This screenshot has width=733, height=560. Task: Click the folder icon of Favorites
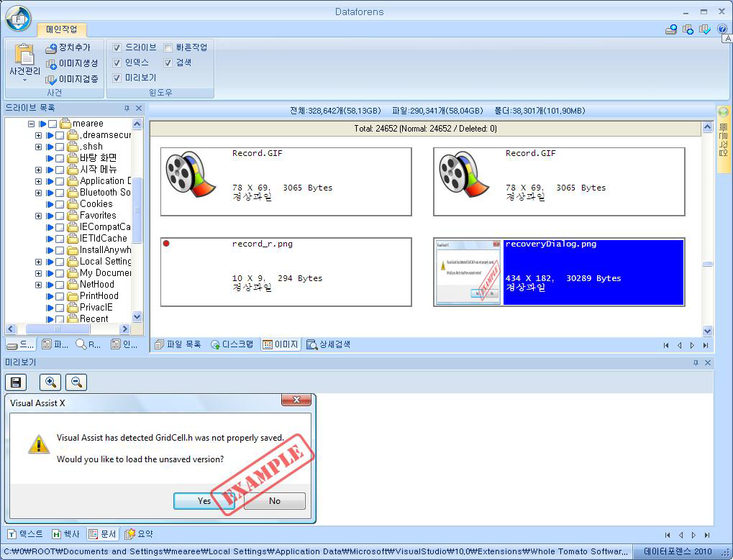(73, 216)
